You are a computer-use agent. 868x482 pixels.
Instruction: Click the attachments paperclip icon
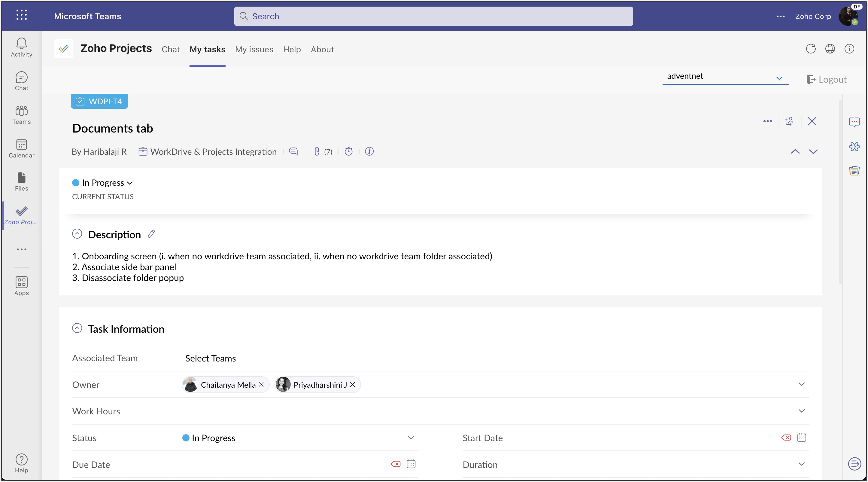(317, 152)
